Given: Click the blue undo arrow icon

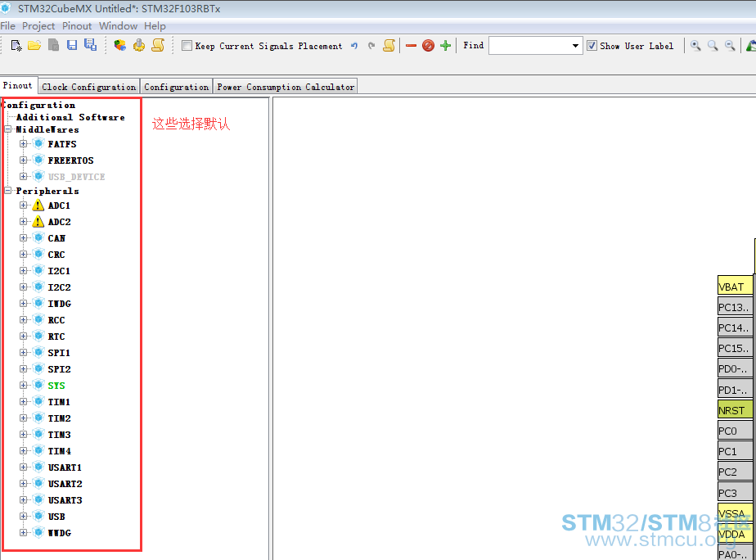Looking at the screenshot, I should pyautogui.click(x=354, y=46).
